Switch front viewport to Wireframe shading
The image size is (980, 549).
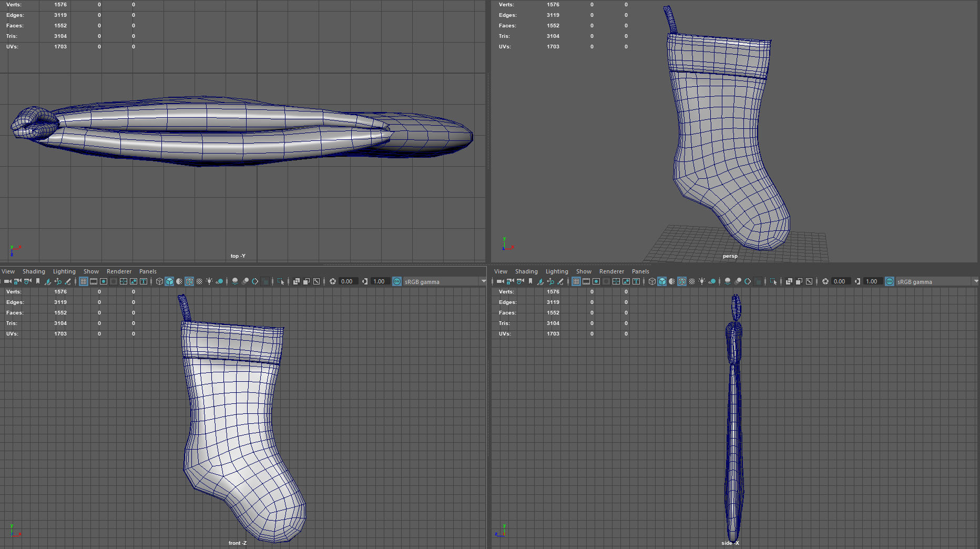(159, 281)
